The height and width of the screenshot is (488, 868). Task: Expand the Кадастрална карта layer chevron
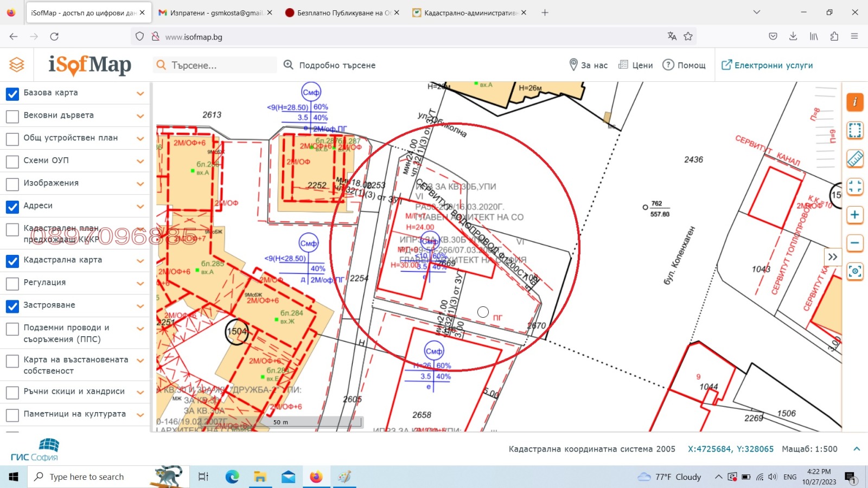point(141,261)
